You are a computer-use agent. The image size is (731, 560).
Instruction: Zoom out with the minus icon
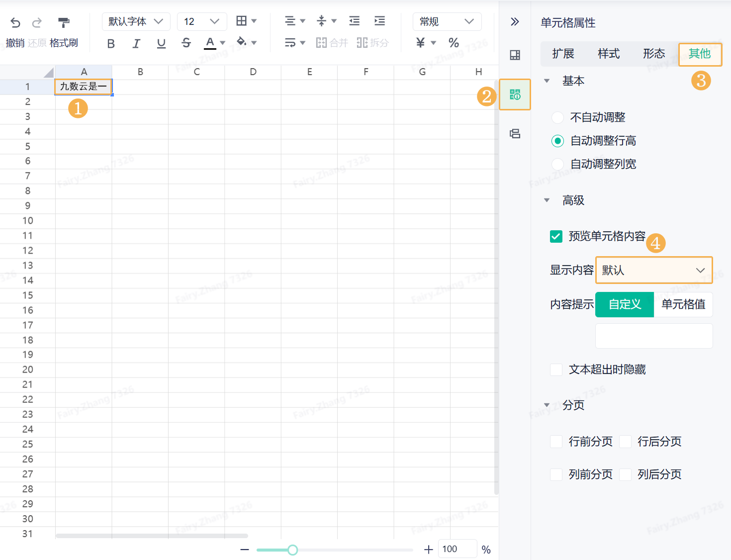[244, 550]
